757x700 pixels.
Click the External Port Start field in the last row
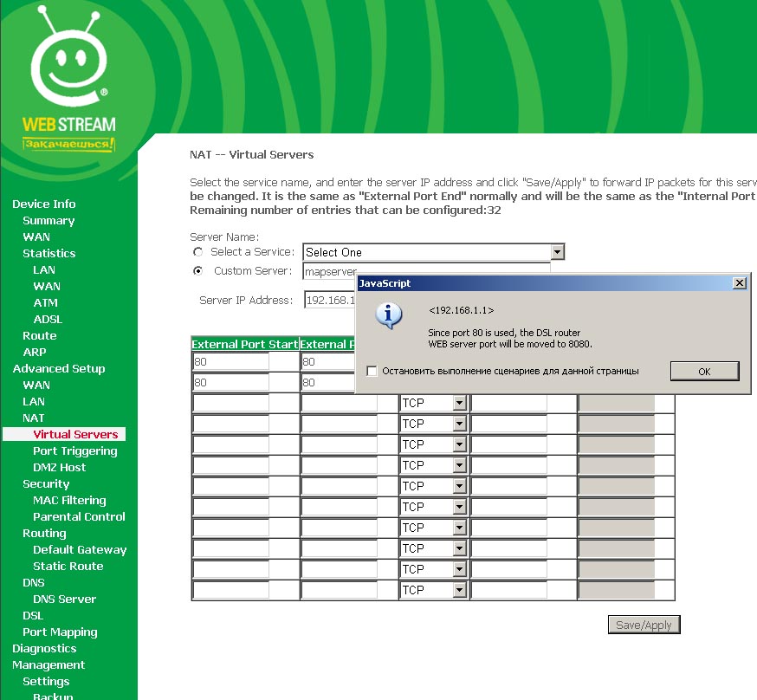click(230, 590)
